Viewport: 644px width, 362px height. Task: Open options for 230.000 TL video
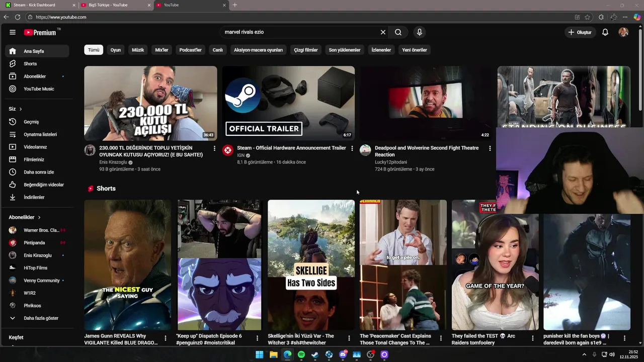tap(214, 148)
